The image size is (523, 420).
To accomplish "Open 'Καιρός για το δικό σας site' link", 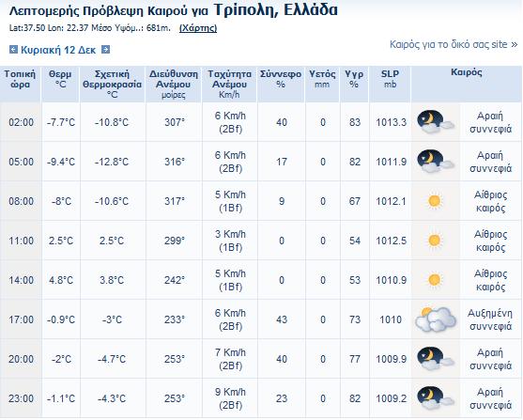I will click(454, 44).
